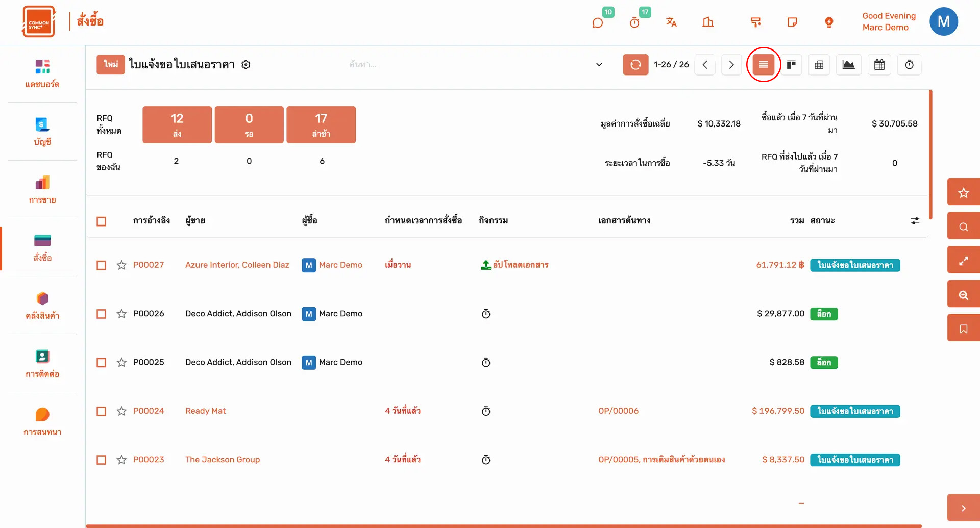
Task: Switch to the kanban view icon
Action: pos(791,65)
